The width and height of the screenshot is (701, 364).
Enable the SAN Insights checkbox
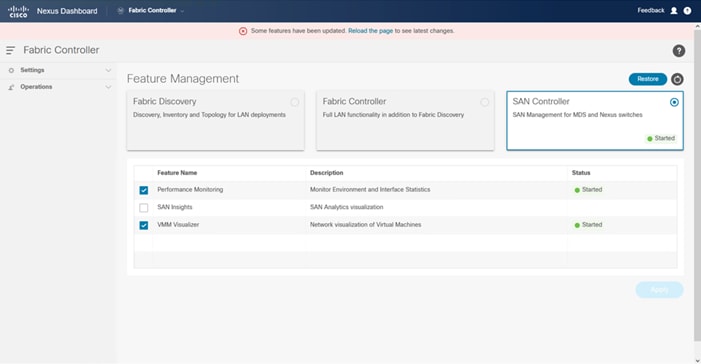144,207
